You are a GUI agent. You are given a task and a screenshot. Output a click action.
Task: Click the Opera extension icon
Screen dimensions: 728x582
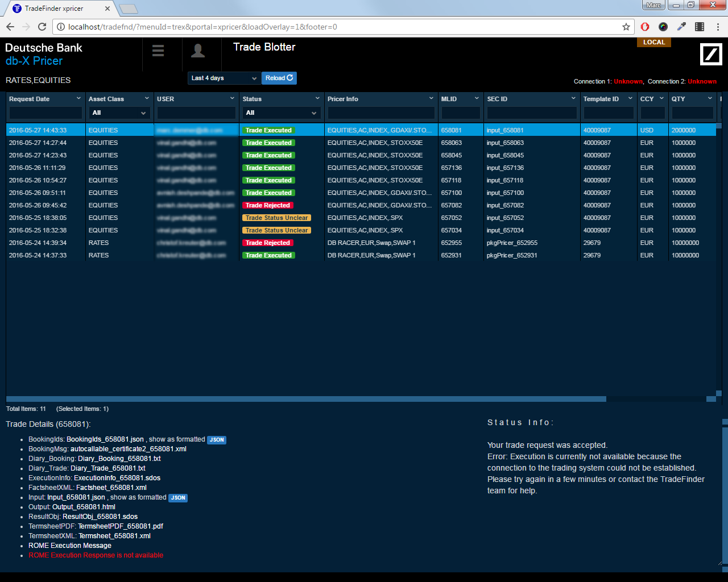645,27
